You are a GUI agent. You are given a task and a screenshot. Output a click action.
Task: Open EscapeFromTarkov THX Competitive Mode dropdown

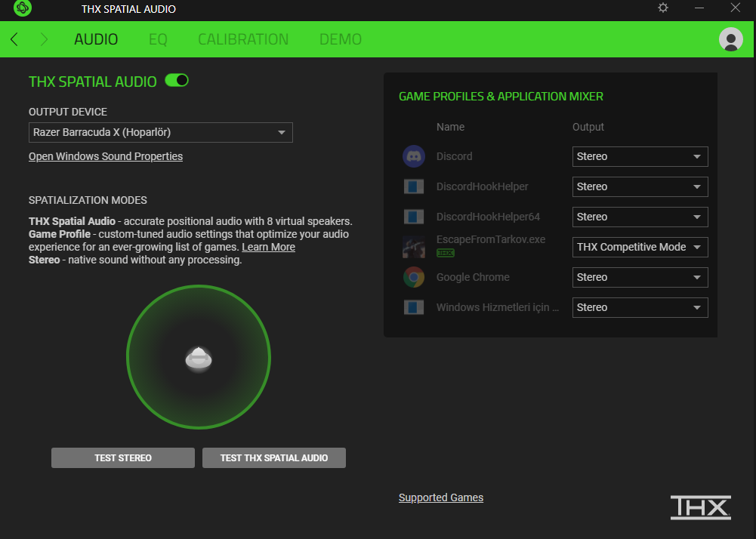(640, 248)
